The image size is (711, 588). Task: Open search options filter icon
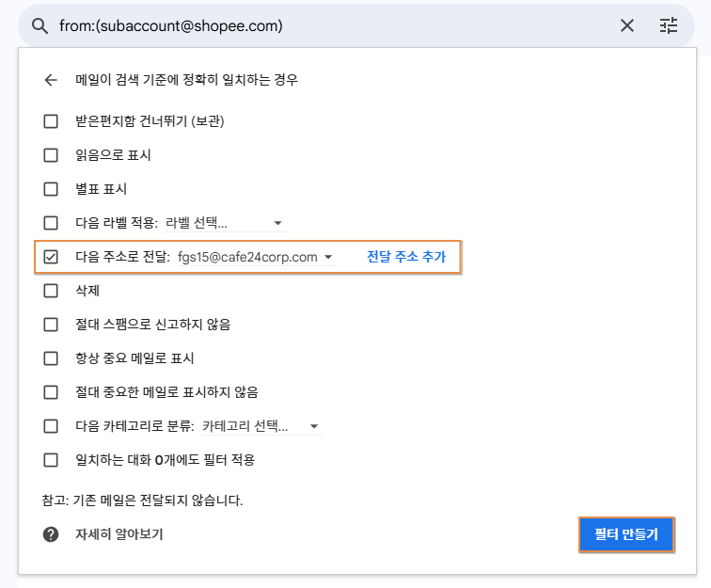pos(669,25)
